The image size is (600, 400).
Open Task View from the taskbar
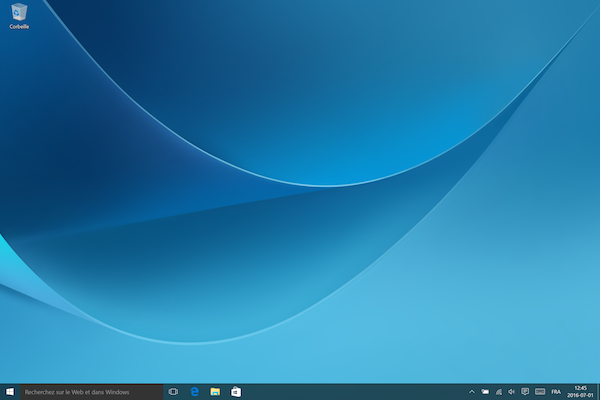click(173, 392)
